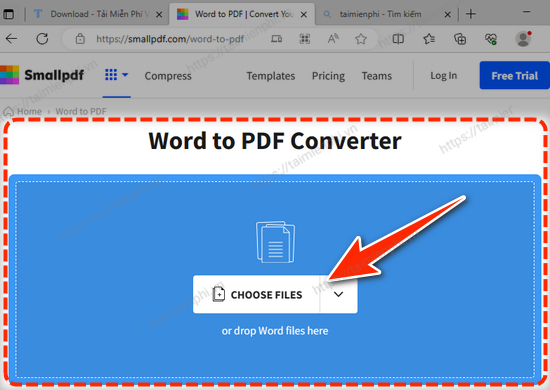View site information lock icon

coord(80,39)
